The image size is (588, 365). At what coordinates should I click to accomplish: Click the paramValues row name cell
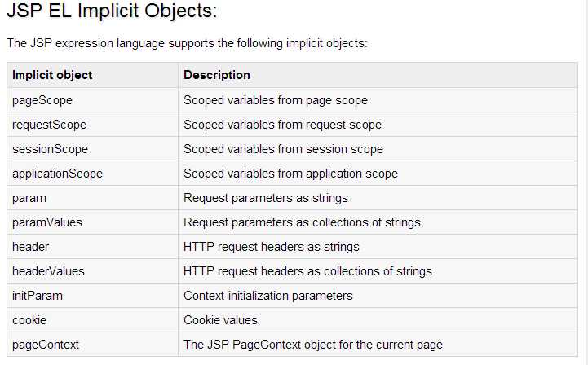(47, 222)
